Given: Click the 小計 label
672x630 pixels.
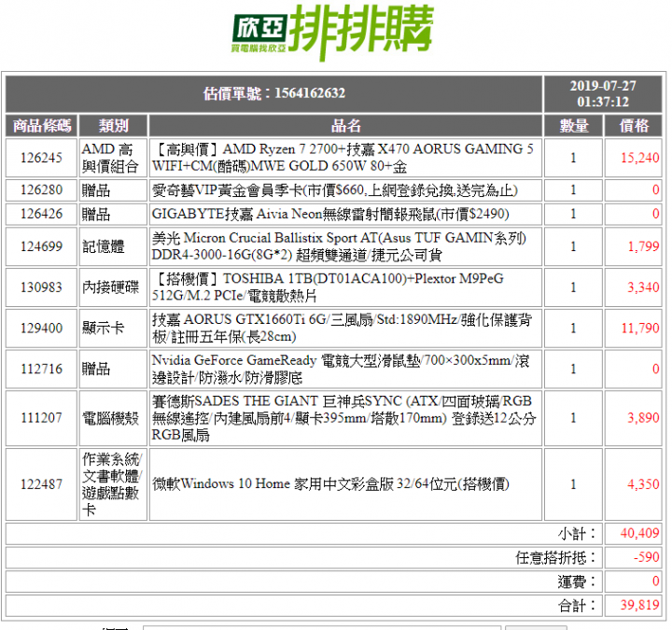Looking at the screenshot, I should (x=577, y=534).
